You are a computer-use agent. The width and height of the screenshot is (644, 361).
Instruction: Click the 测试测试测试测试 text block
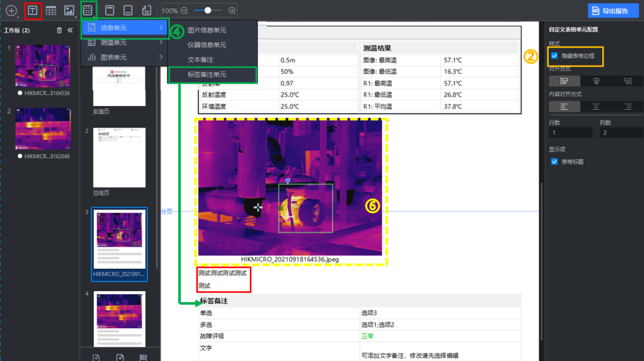222,273
